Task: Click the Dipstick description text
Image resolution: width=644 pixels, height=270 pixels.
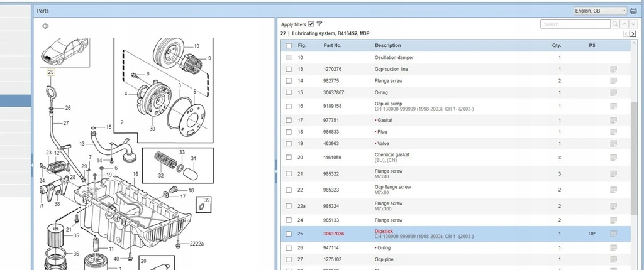Action: (384, 232)
